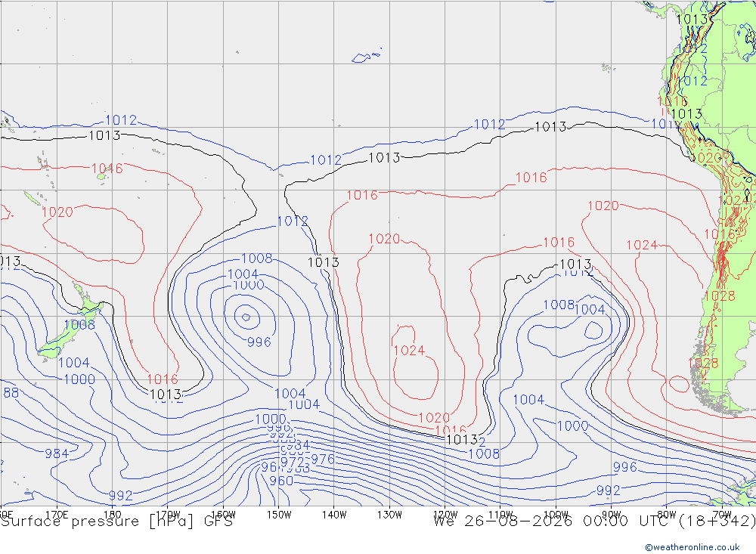
Task: Click the 1008 label over New Zealand
Action: (x=79, y=324)
